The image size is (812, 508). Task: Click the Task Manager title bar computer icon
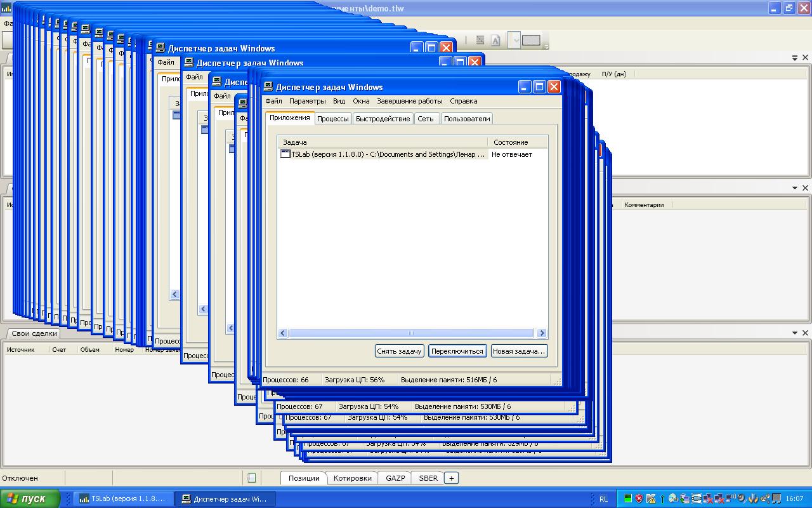point(270,87)
